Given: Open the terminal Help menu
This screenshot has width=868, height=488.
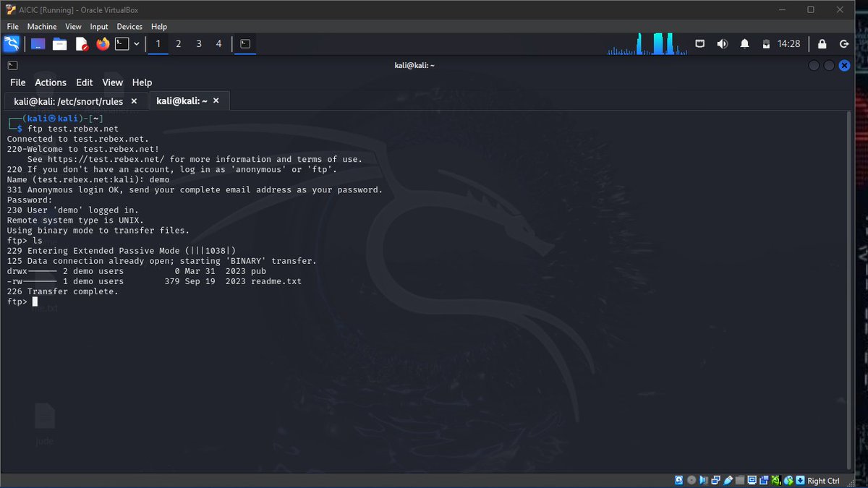Looking at the screenshot, I should click(x=142, y=82).
